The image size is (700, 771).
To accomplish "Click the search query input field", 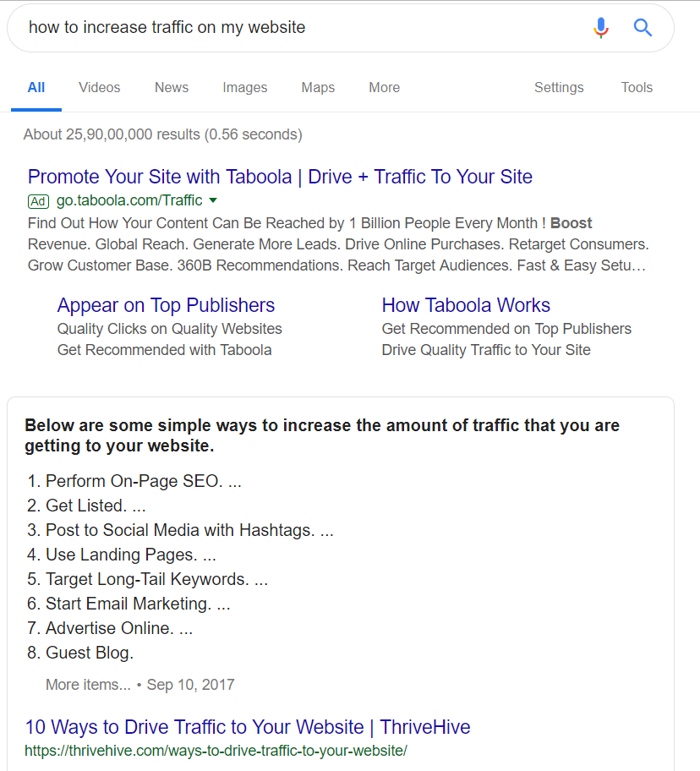I will click(x=296, y=28).
